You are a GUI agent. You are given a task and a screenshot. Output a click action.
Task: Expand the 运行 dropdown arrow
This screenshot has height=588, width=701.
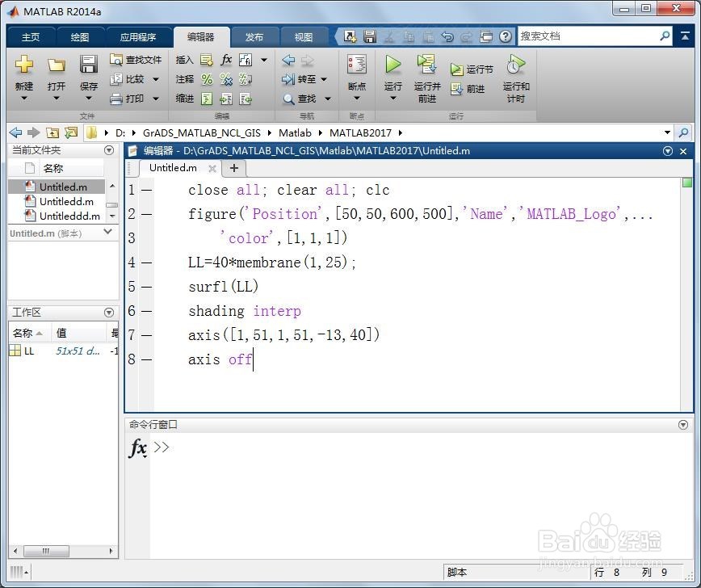pyautogui.click(x=393, y=98)
